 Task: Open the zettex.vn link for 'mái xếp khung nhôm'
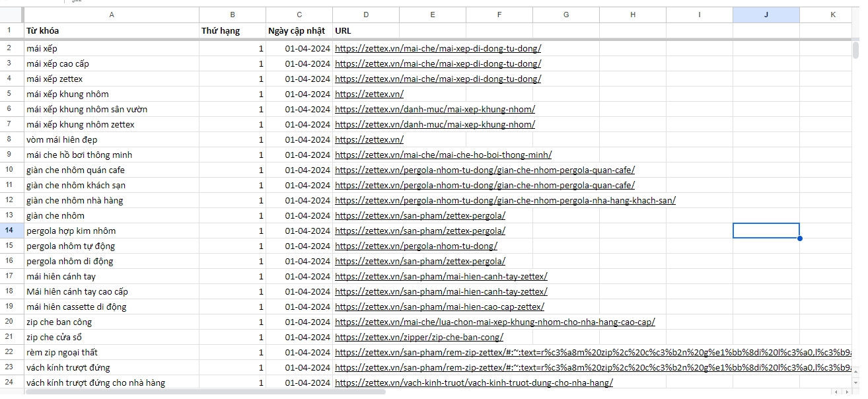click(369, 94)
